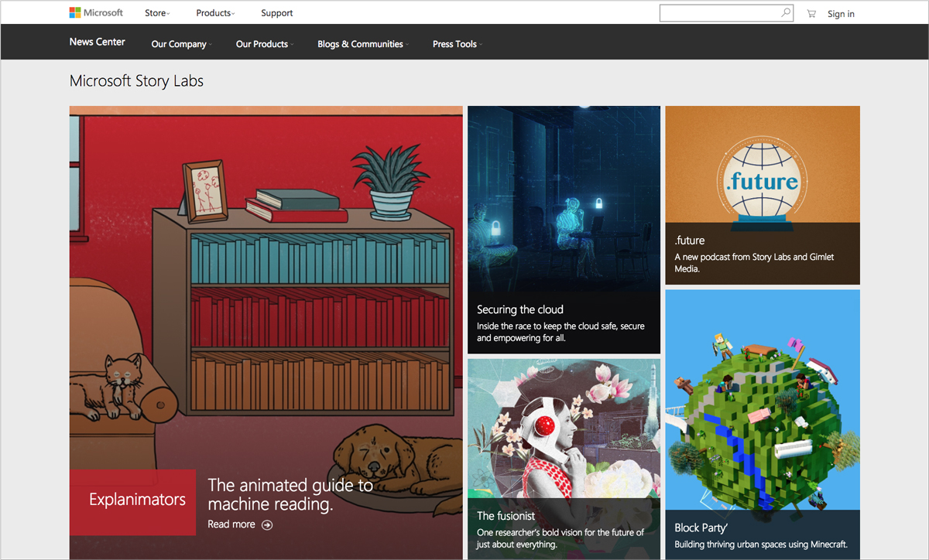Viewport: 929px width, 560px height.
Task: Open 'The animated guide to machine reading' headline
Action: coord(290,495)
